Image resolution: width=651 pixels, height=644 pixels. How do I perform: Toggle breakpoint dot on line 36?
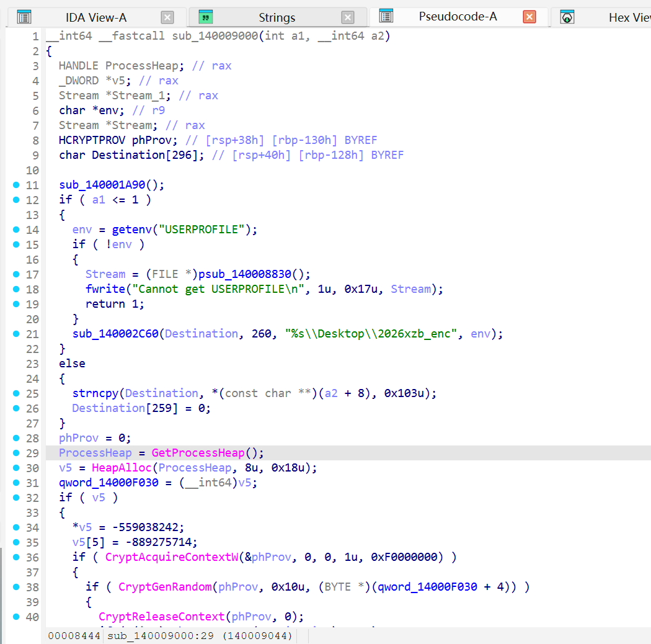(x=16, y=557)
